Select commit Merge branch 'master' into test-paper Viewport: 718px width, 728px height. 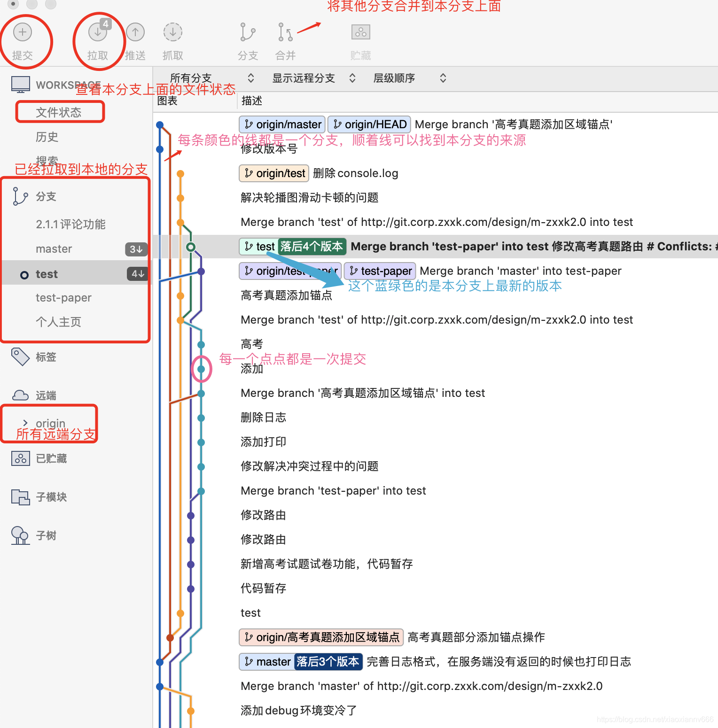[x=521, y=271]
